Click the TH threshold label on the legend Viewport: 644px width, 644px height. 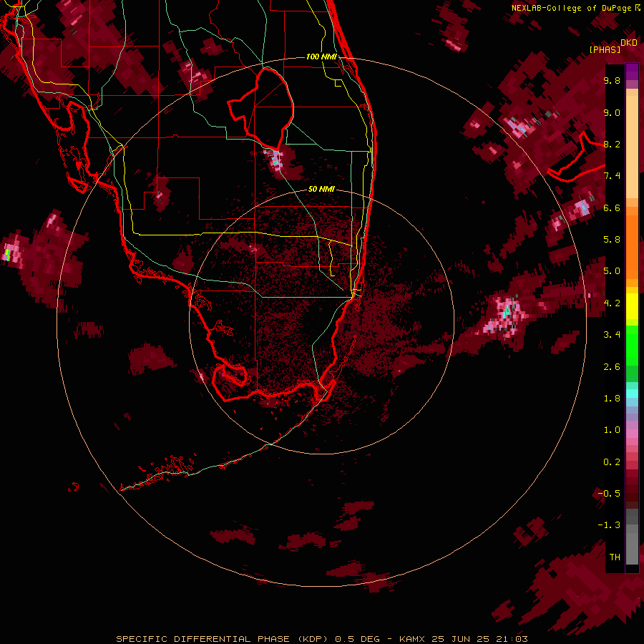[x=615, y=557]
